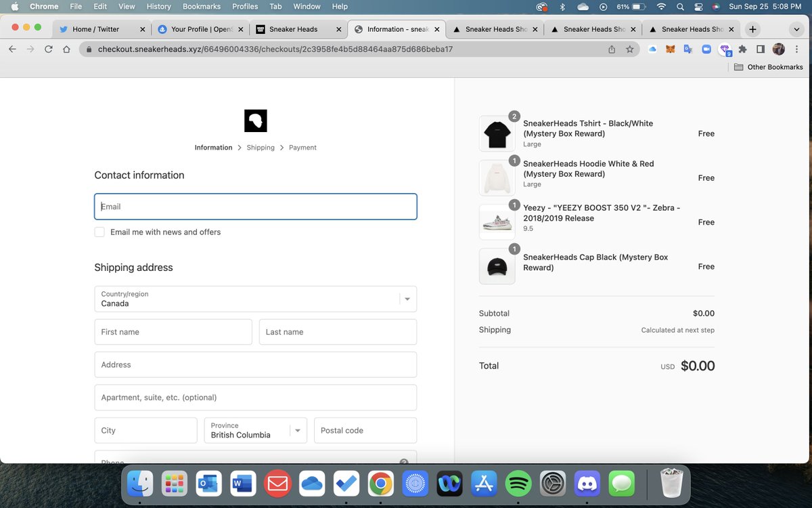Open the Wi-Fi status menu

661,7
